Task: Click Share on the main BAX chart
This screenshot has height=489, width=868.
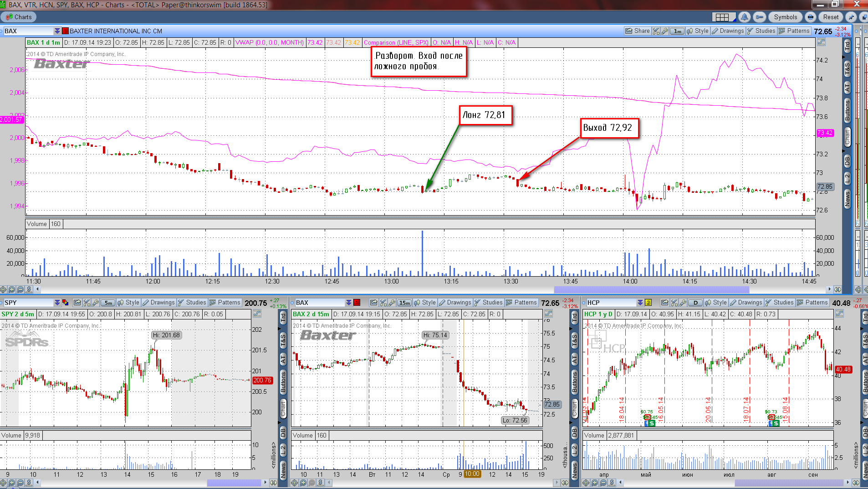Action: [x=638, y=31]
